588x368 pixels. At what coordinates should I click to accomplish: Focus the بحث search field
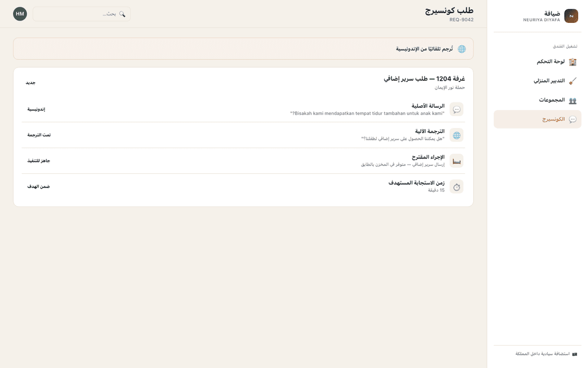click(82, 14)
